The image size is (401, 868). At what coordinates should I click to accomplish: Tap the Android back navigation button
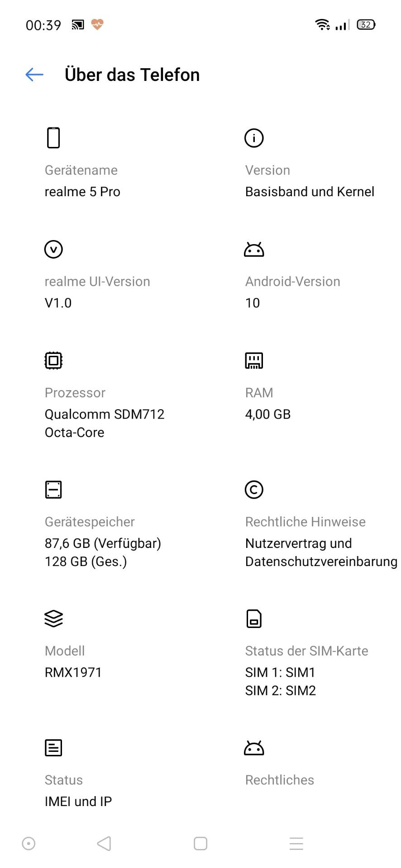104,844
